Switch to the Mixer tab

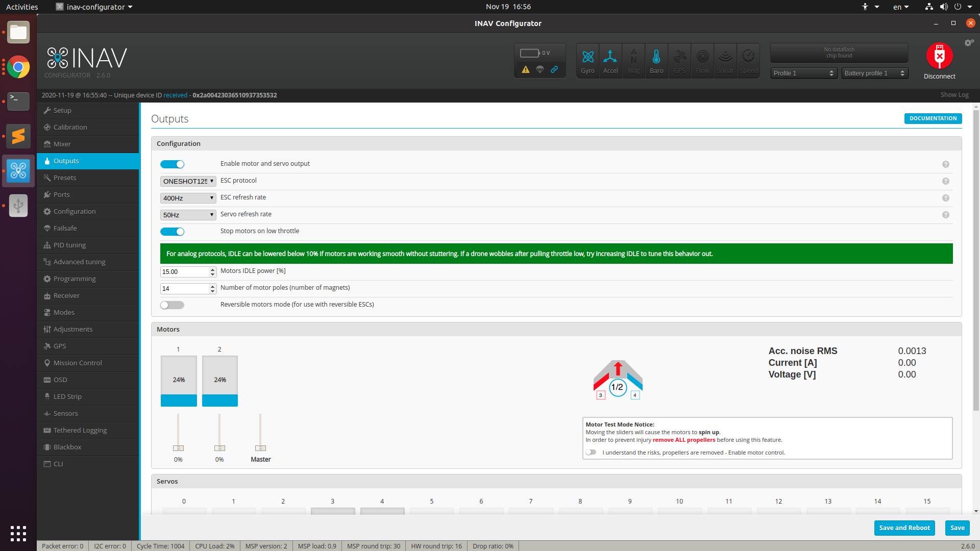coord(62,144)
